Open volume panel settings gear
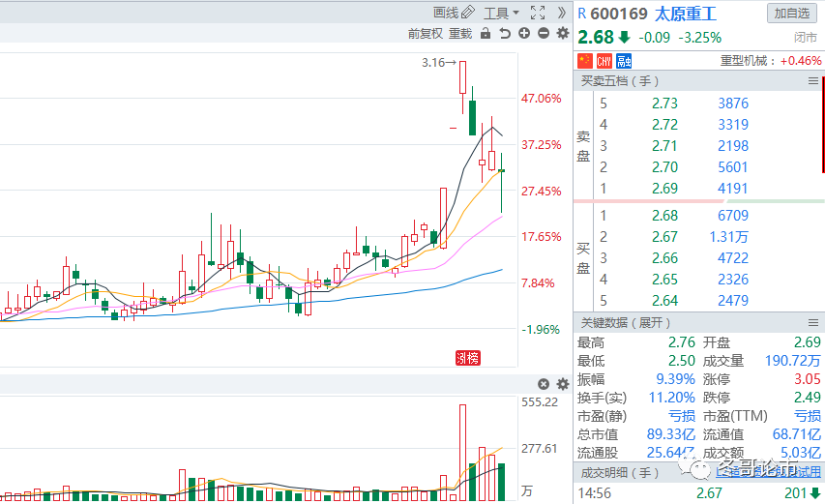Image resolution: width=825 pixels, height=504 pixels. click(563, 384)
